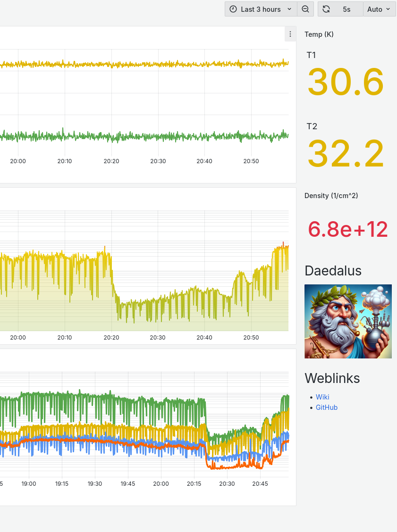Image resolution: width=397 pixels, height=532 pixels.
Task: Open the Auto refresh interval dropdown
Action: point(379,9)
